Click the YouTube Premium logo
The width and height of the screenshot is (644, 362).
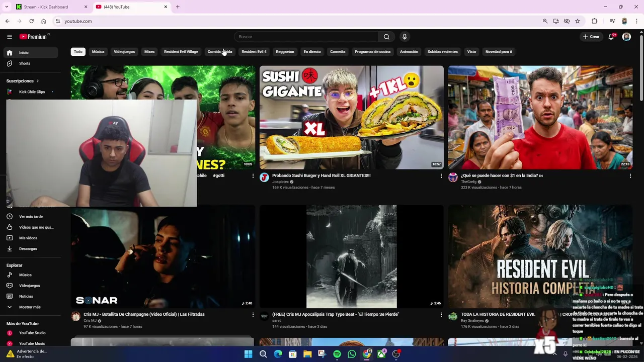click(x=34, y=37)
